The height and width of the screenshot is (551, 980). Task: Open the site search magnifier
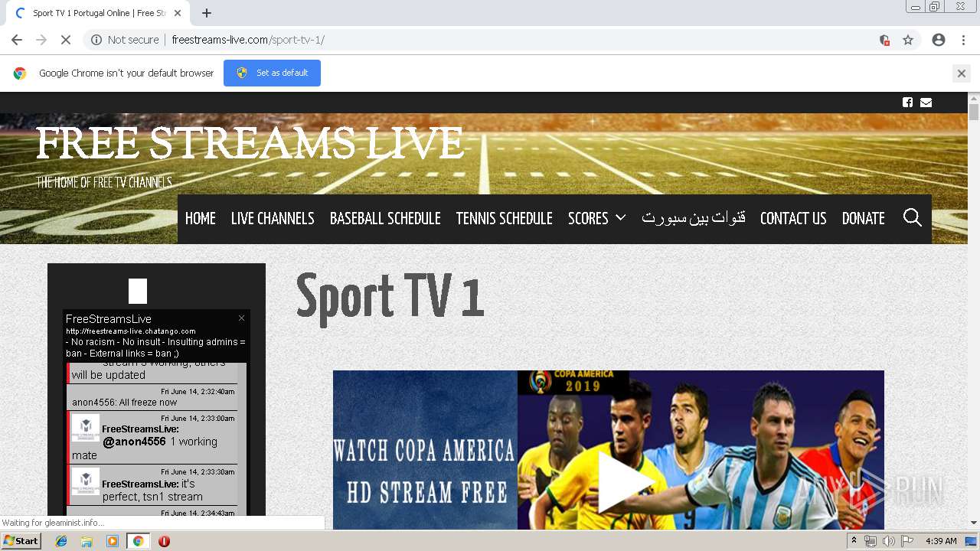click(x=912, y=218)
